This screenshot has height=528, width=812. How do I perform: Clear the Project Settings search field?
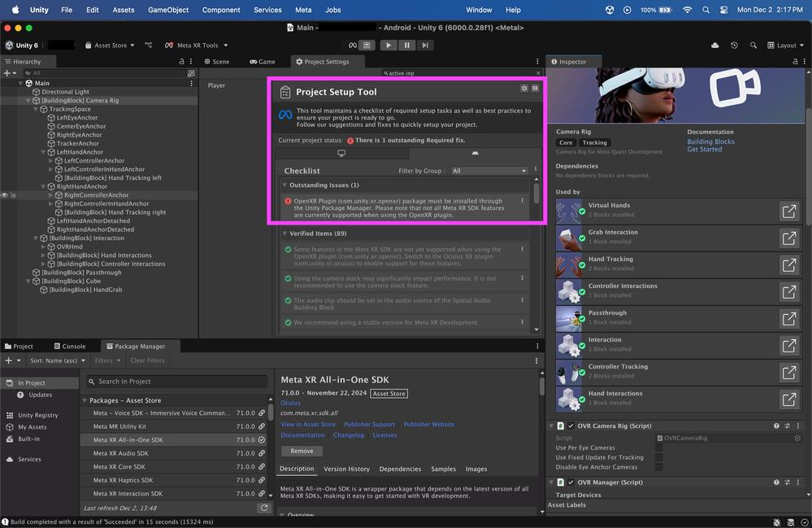538,73
